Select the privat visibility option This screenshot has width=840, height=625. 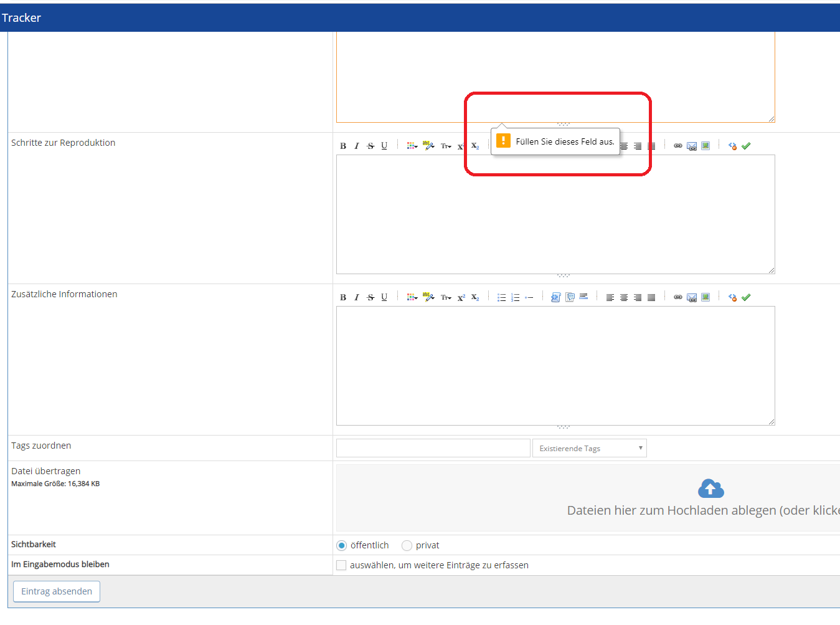point(407,546)
